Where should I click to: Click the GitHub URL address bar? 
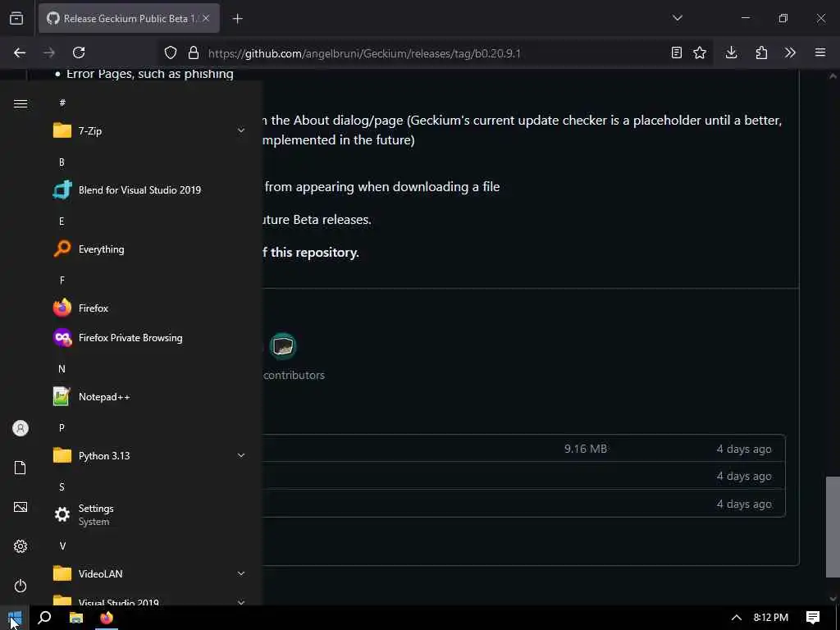point(364,53)
